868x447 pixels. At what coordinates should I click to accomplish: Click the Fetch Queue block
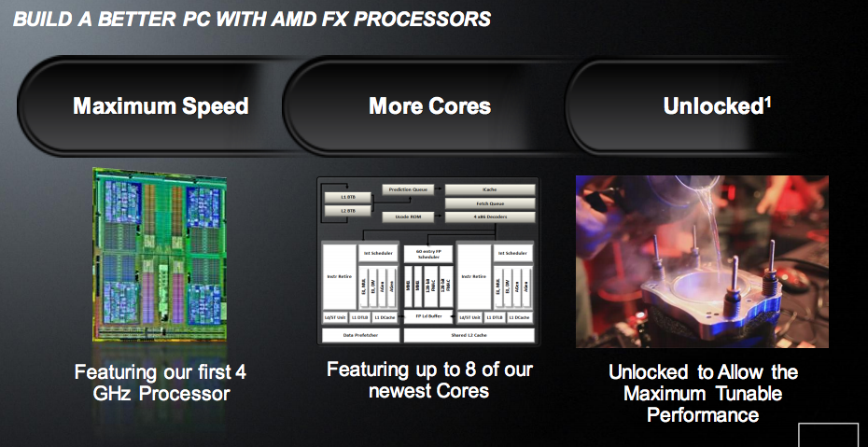click(x=489, y=203)
